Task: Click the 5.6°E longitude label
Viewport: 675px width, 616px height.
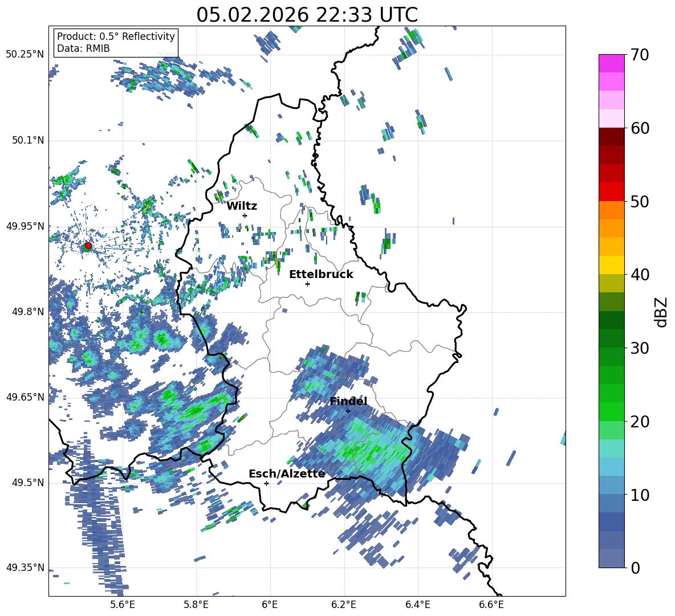Action: click(x=122, y=605)
